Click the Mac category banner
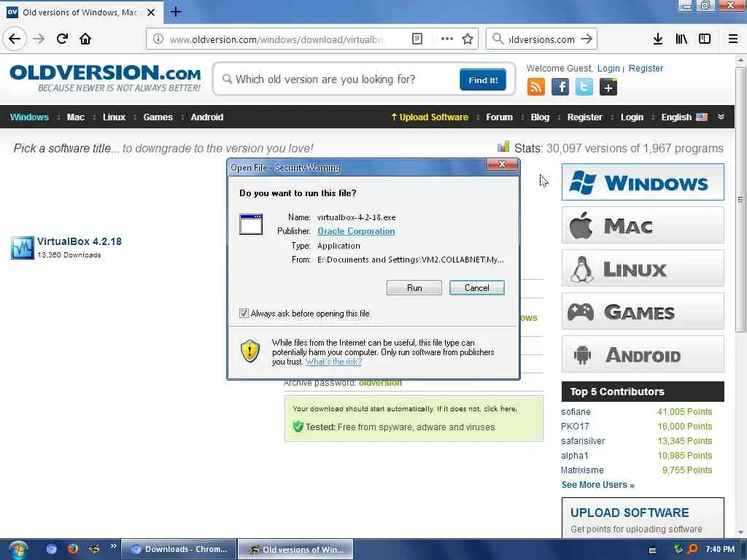 (643, 225)
